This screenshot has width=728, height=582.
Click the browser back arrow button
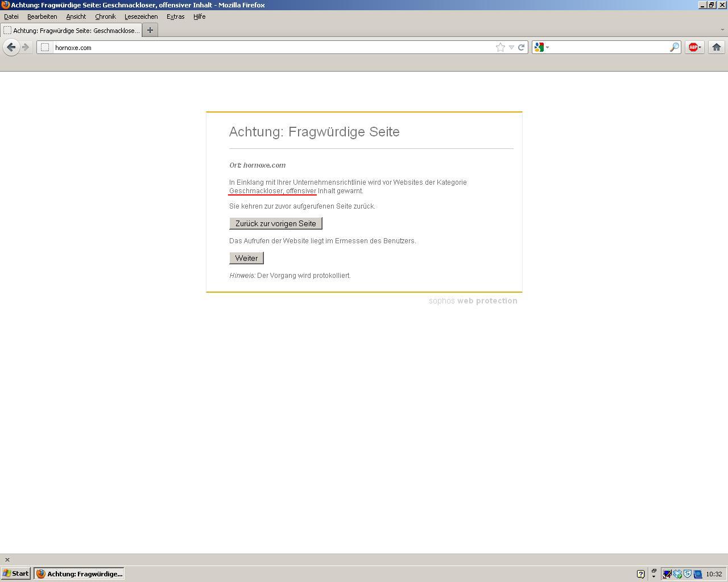tap(11, 47)
